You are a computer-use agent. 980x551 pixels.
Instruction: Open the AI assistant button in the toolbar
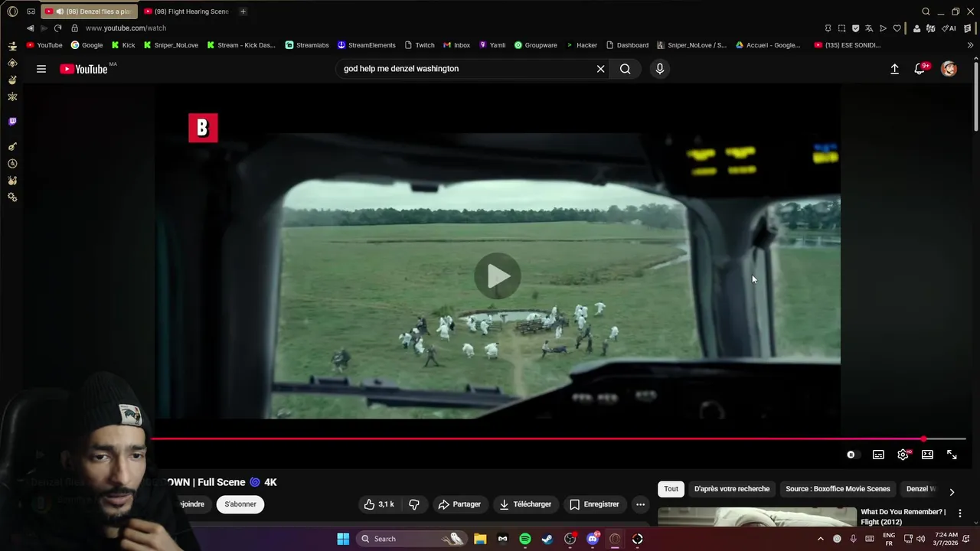[x=950, y=28]
